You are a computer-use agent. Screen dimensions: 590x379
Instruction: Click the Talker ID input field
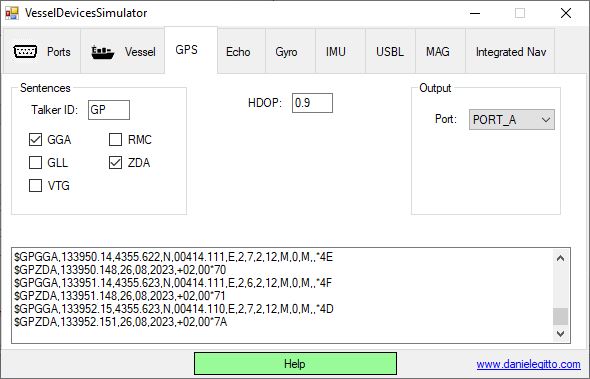[109, 110]
